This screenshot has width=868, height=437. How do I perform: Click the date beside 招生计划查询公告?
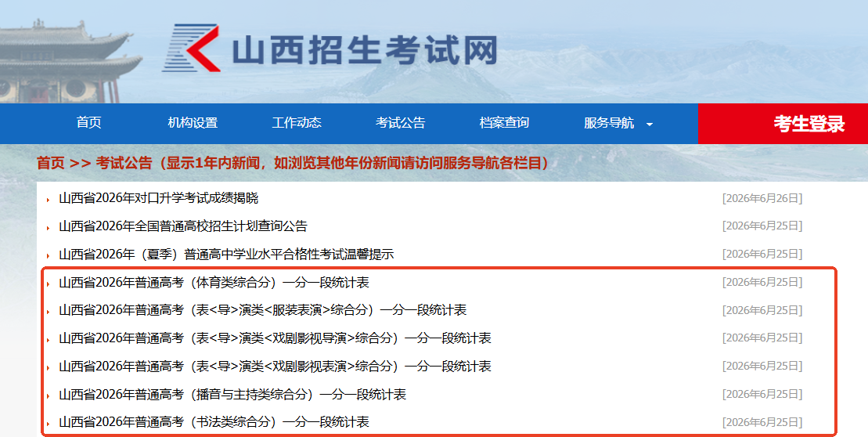tap(762, 226)
